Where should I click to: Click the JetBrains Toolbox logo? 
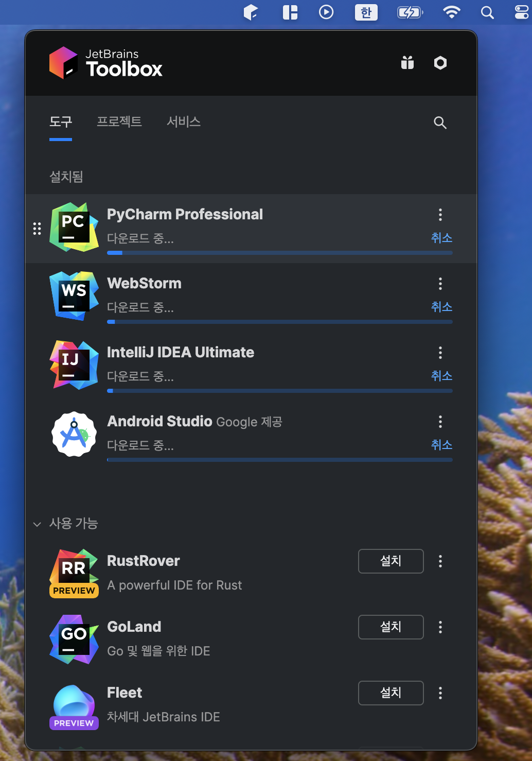106,63
